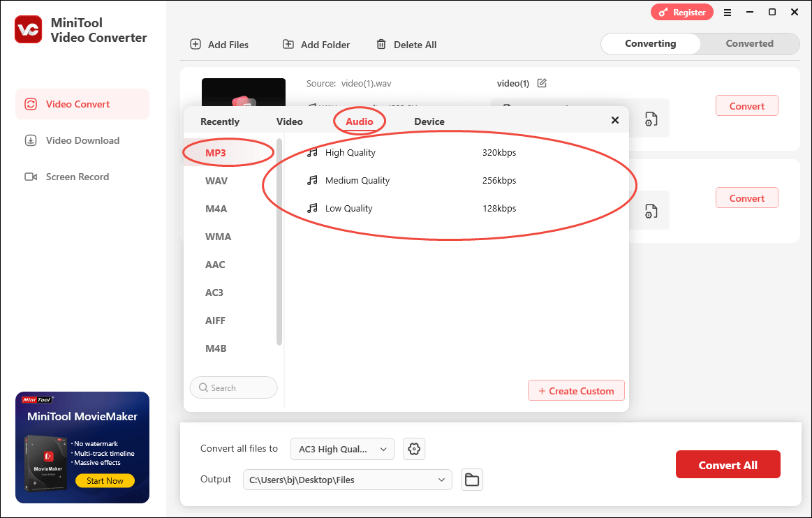Click the Video Download sidebar icon
Viewport: 812px width, 518px height.
coord(31,140)
